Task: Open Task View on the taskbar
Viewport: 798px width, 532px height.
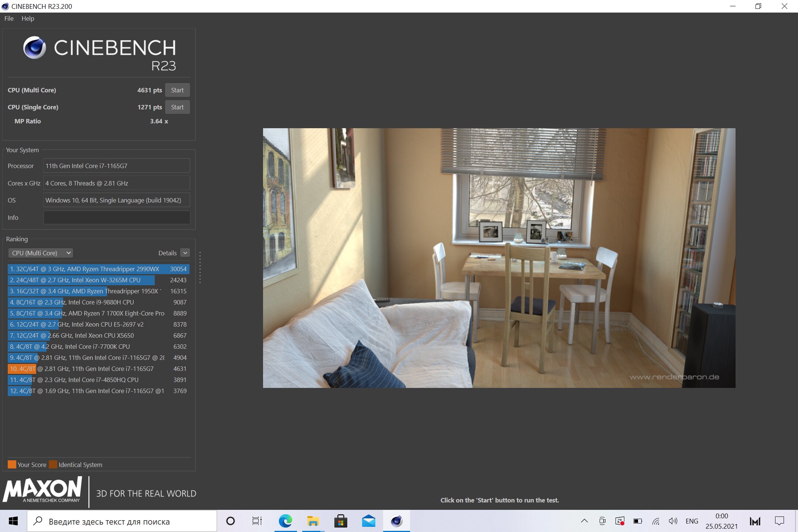Action: coord(257,521)
